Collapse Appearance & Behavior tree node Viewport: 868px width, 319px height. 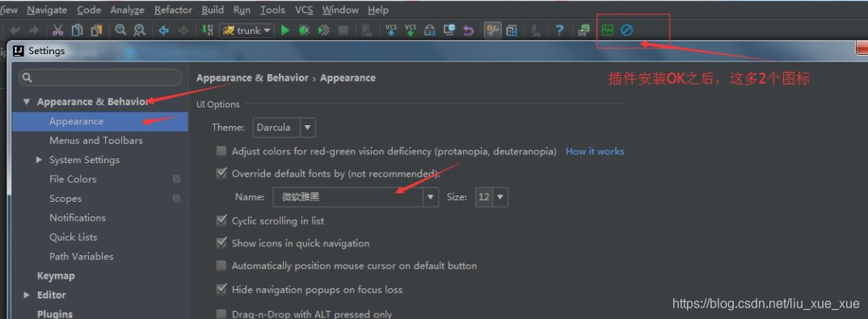tap(26, 102)
